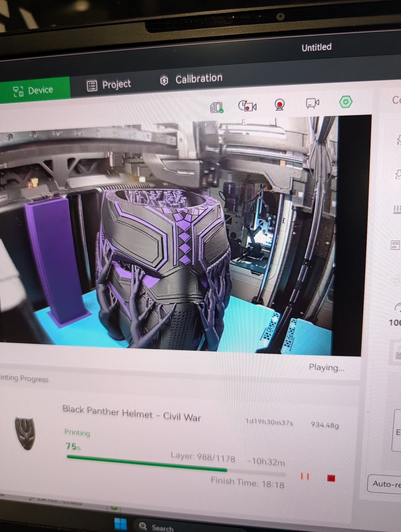Click the '1d19h30m37s' total time value
The width and height of the screenshot is (401, 532).
[x=269, y=422]
